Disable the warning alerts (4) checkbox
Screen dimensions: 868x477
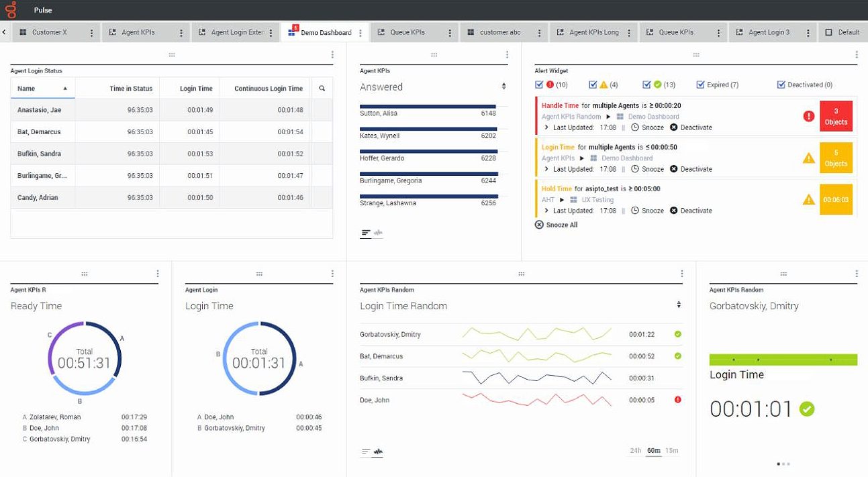(592, 84)
